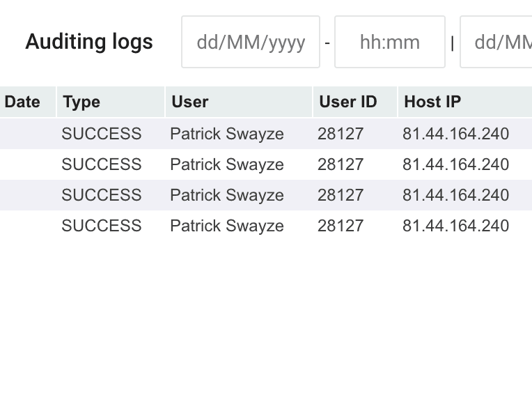532x393 pixels.
Task: Select host IP in the first row
Action: click(455, 134)
